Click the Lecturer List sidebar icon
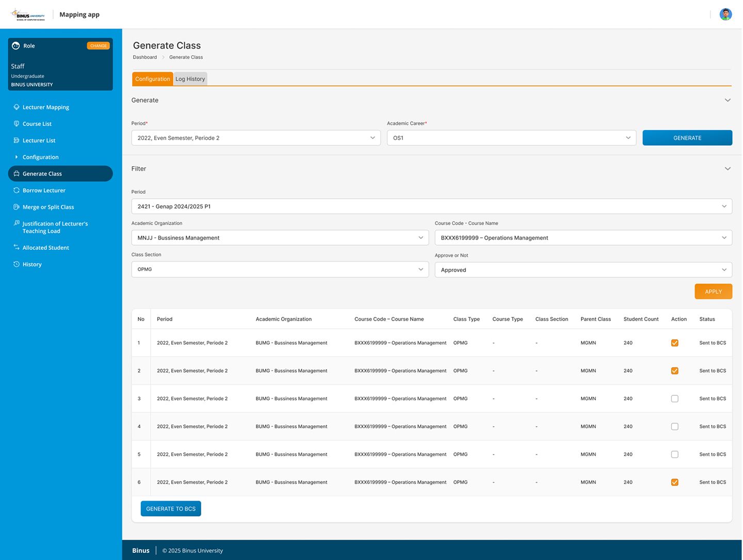 click(17, 140)
